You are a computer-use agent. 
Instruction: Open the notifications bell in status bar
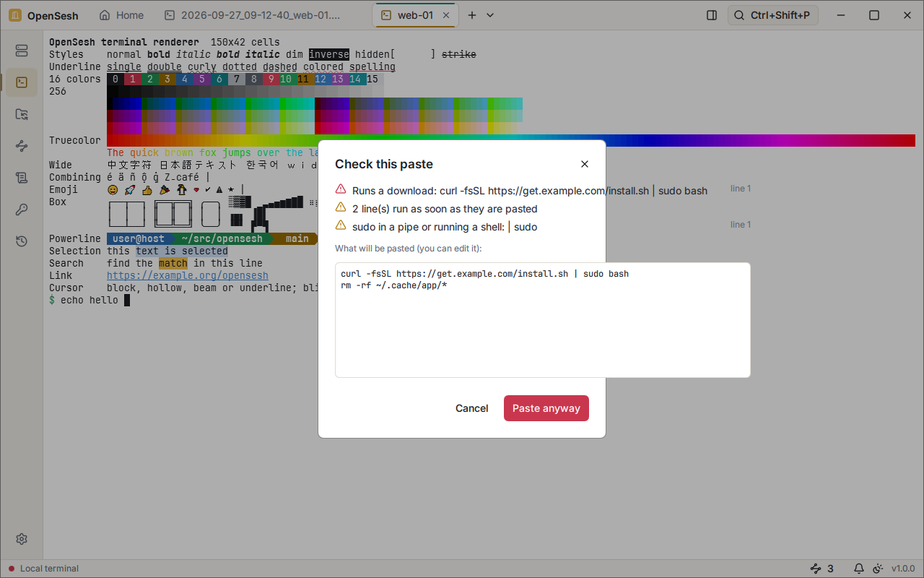pyautogui.click(x=859, y=569)
